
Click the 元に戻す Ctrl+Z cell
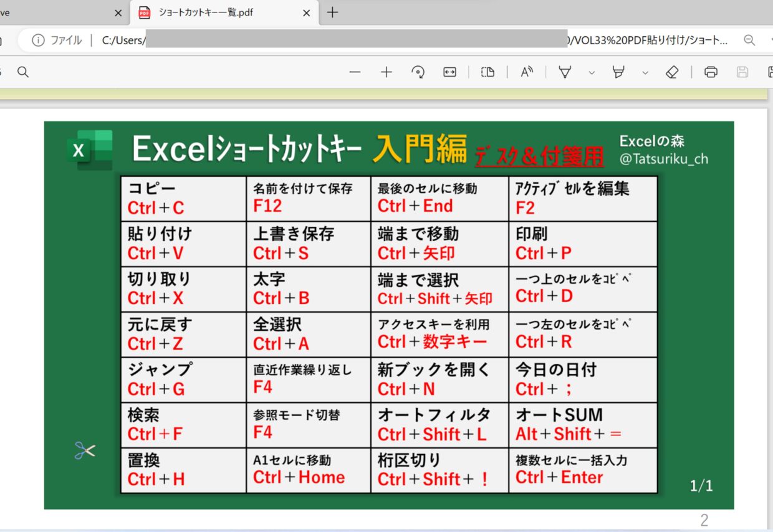pos(184,335)
